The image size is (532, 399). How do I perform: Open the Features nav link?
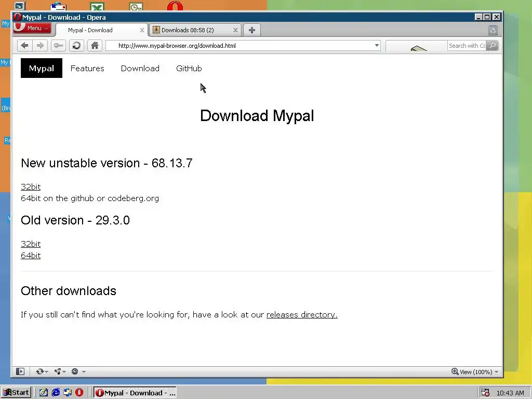[x=87, y=68]
